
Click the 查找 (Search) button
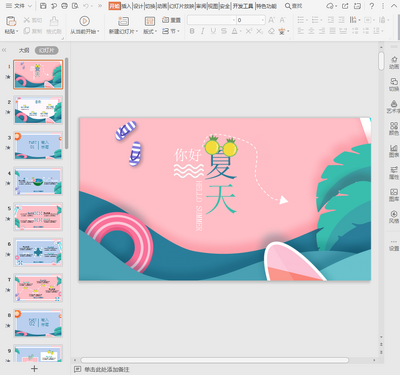point(294,6)
